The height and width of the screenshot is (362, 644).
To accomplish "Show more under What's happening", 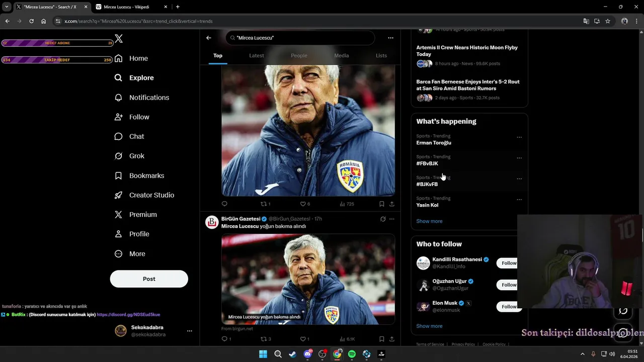I will (429, 221).
